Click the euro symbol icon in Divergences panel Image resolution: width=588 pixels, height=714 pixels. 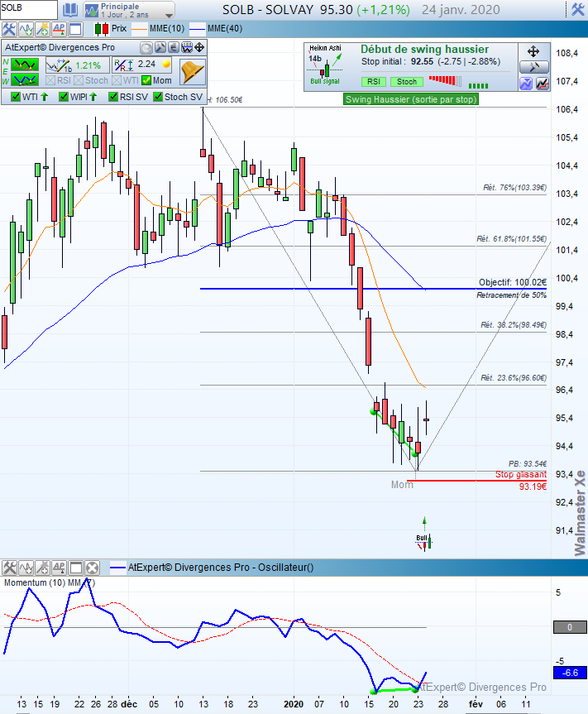174,47
